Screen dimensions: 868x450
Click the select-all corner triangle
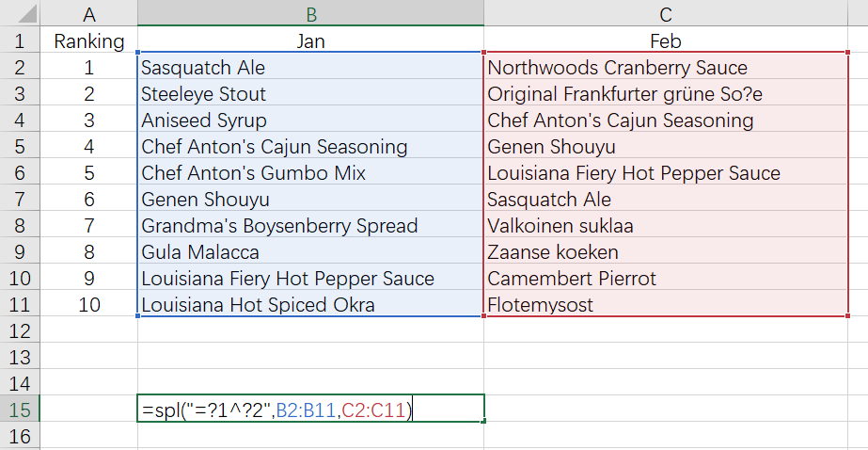(21, 13)
